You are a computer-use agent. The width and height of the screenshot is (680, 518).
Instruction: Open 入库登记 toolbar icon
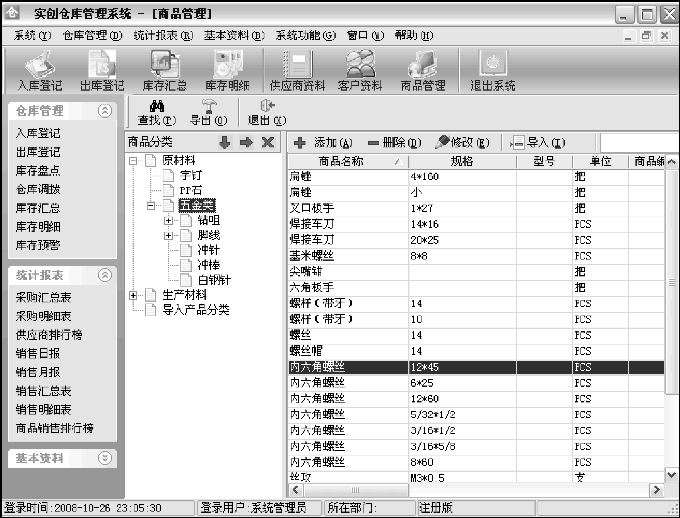[40, 70]
